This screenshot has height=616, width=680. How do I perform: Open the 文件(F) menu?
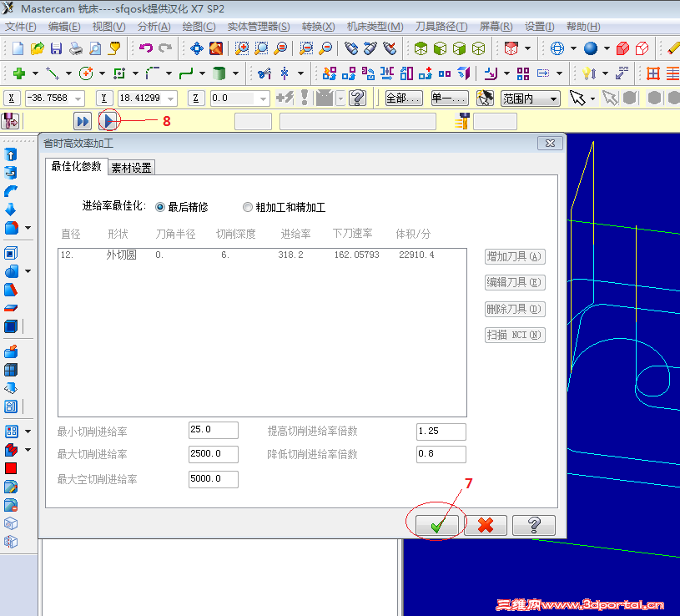pos(20,27)
